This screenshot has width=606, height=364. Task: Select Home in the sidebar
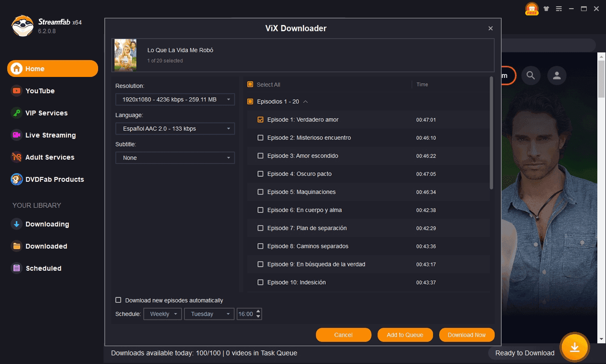(x=52, y=69)
